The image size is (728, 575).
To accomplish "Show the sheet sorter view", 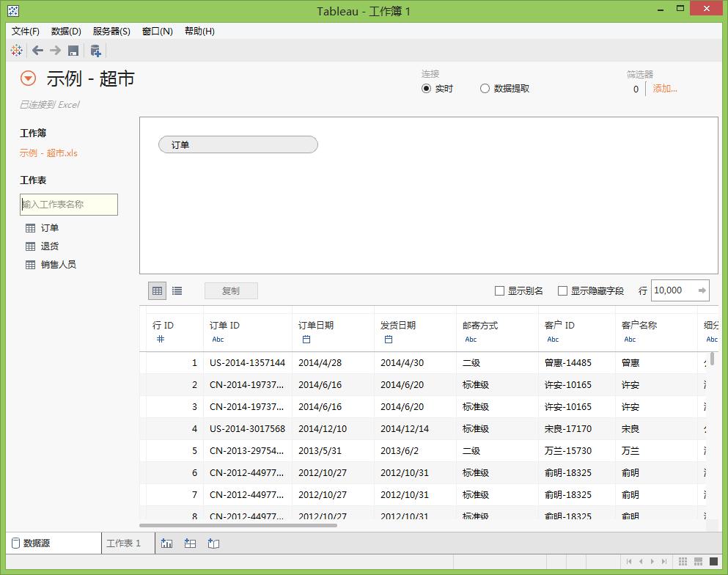I will coord(683,562).
